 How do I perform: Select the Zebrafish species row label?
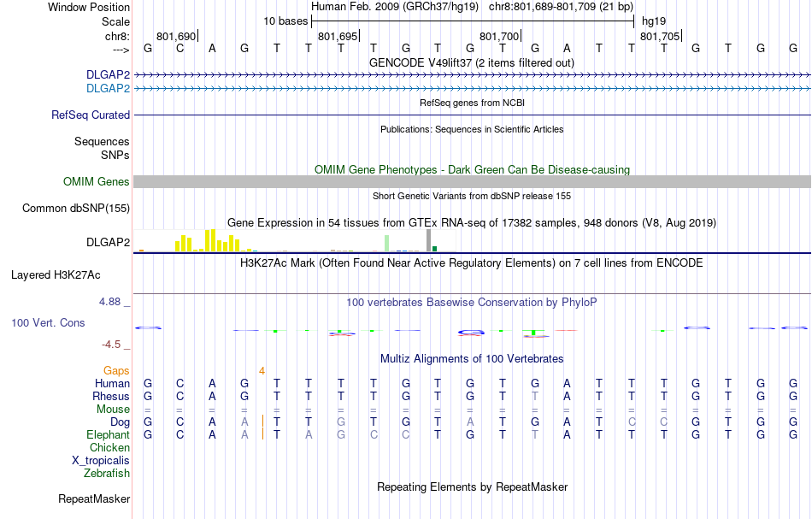107,473
